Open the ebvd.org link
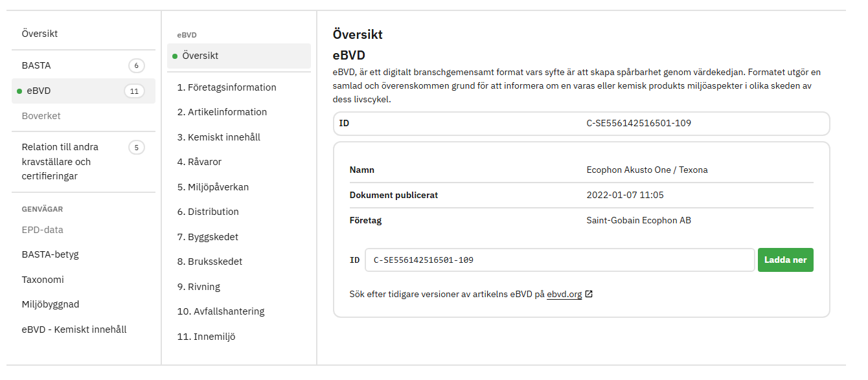The height and width of the screenshot is (380, 868). 564,294
